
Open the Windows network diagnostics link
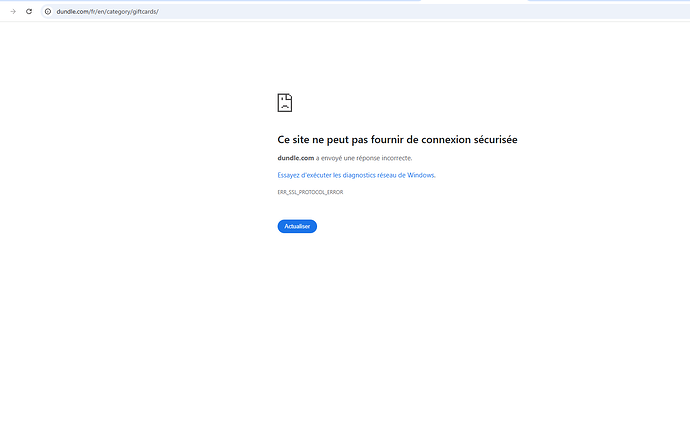click(x=356, y=175)
